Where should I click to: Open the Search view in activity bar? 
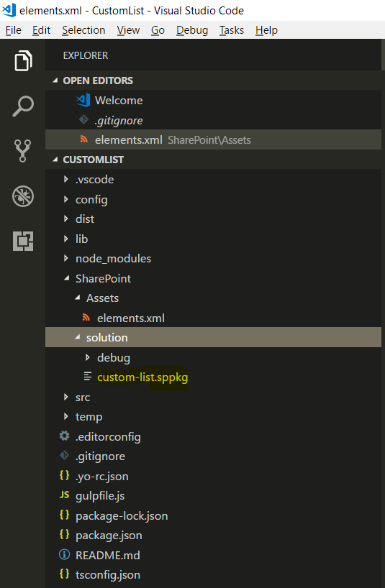click(x=23, y=106)
